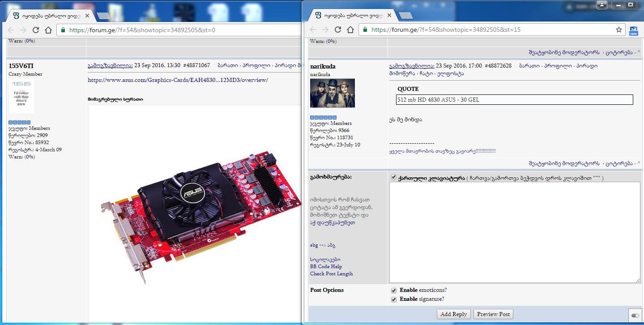Open პროფილი link in narikuda's post
644x325 pixels.
[x=558, y=66]
